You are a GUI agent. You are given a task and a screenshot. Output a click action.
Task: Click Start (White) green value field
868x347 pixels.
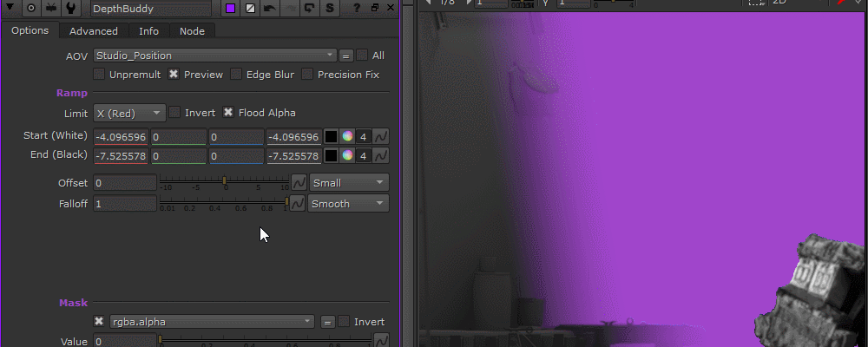coord(178,137)
